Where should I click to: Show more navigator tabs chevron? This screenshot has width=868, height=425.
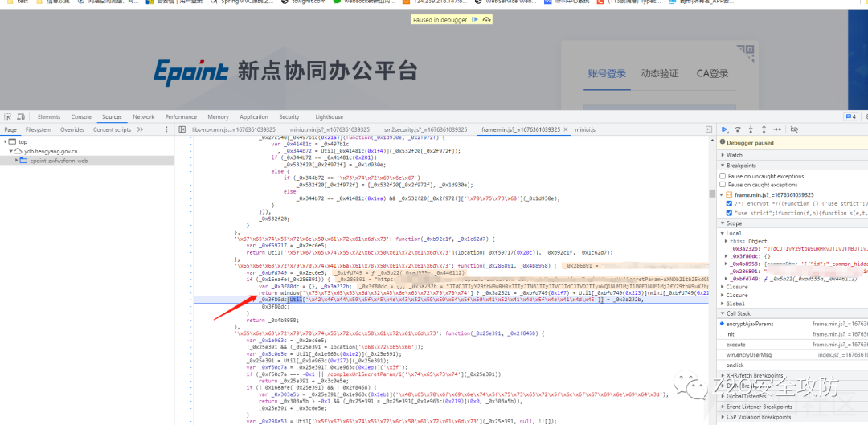point(140,129)
